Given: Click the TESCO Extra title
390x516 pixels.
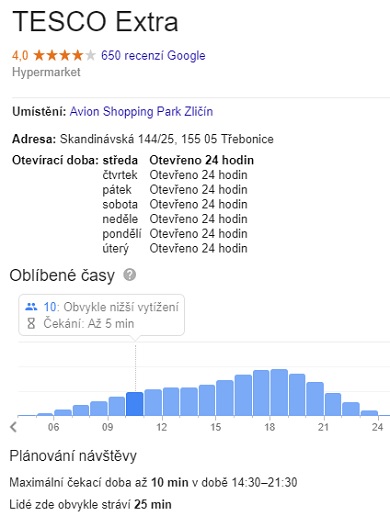Looking at the screenshot, I should [95, 22].
